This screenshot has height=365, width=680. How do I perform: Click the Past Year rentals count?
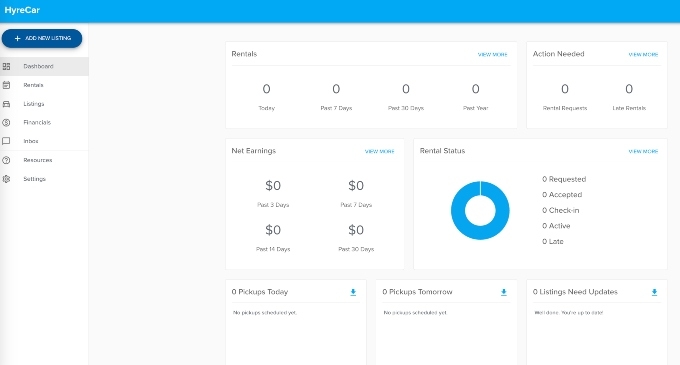(476, 89)
